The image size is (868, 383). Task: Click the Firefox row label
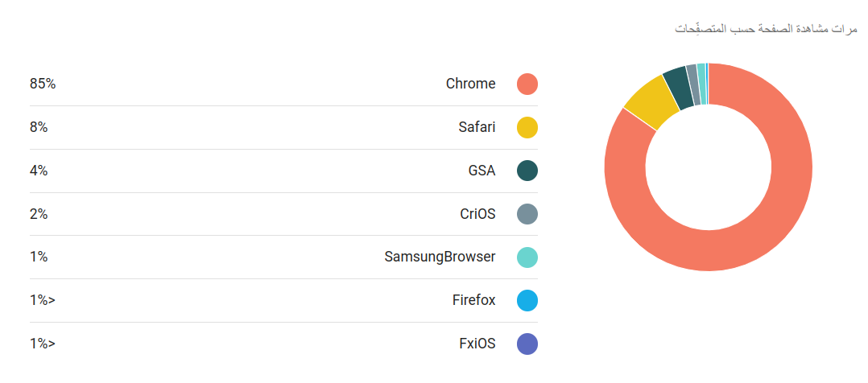click(x=473, y=301)
